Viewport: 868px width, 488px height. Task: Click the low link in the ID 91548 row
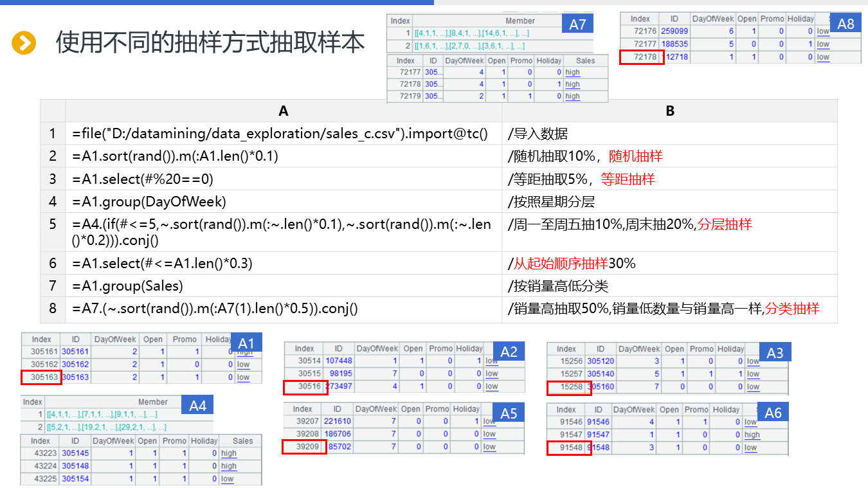751,447
